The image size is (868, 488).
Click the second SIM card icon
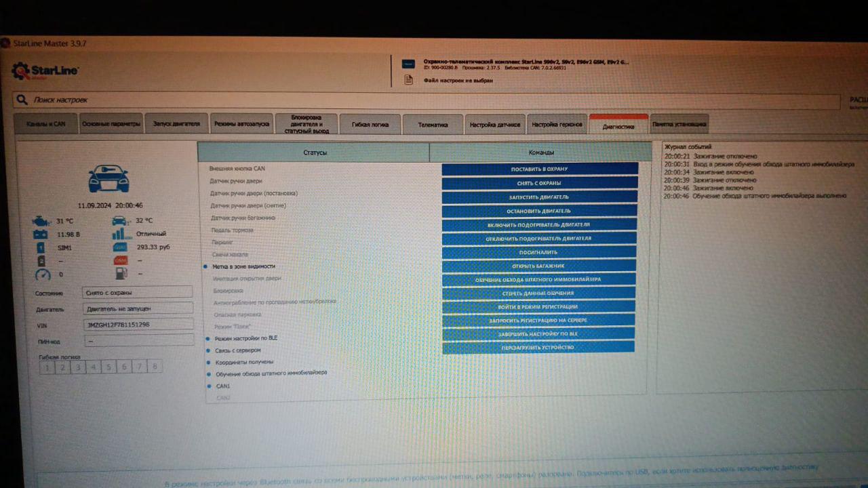41,261
